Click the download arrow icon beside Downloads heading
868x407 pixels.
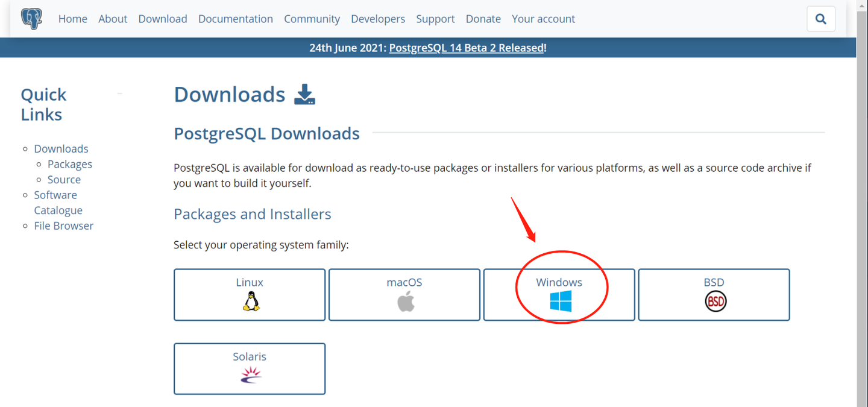tap(304, 95)
